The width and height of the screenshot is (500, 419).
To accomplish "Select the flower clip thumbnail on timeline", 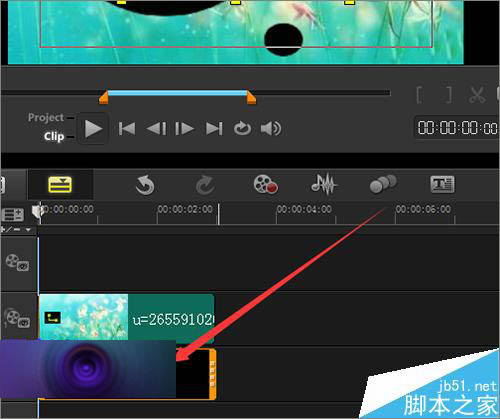I will point(84,317).
